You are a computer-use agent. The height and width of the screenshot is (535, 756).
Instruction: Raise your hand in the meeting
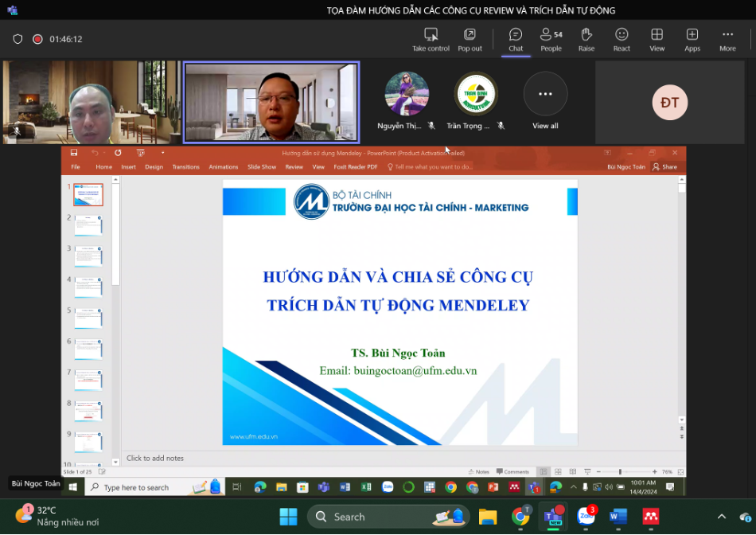point(586,39)
